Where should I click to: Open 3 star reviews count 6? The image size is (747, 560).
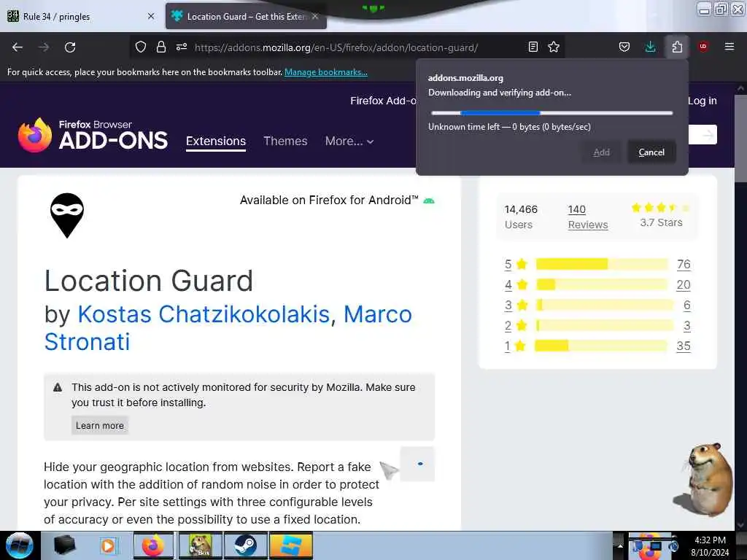pos(686,306)
